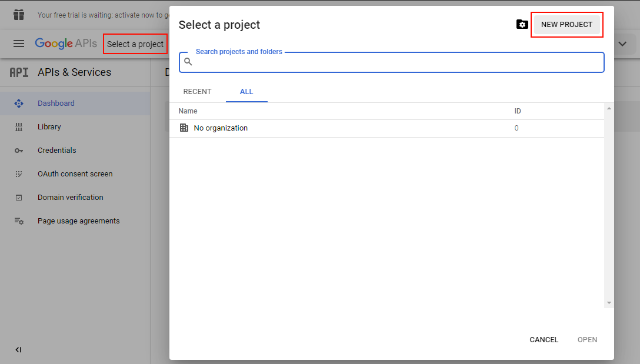The image size is (640, 364).
Task: Click the Credentials key icon
Action: coord(19,151)
